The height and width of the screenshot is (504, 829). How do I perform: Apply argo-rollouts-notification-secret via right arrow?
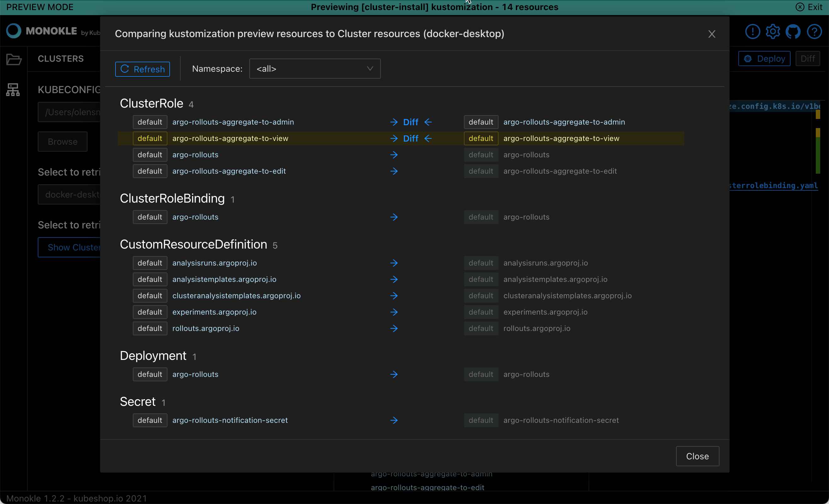[x=394, y=420]
